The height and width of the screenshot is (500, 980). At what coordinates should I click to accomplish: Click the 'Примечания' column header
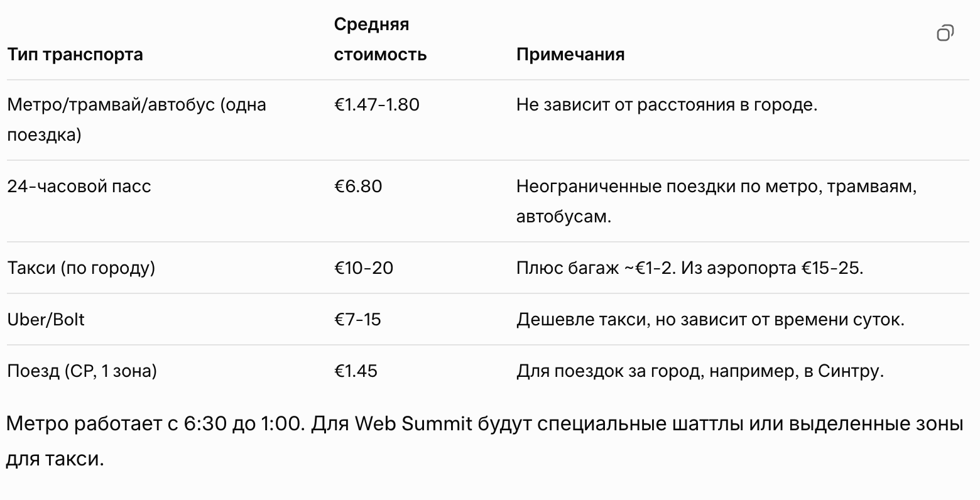pos(570,54)
